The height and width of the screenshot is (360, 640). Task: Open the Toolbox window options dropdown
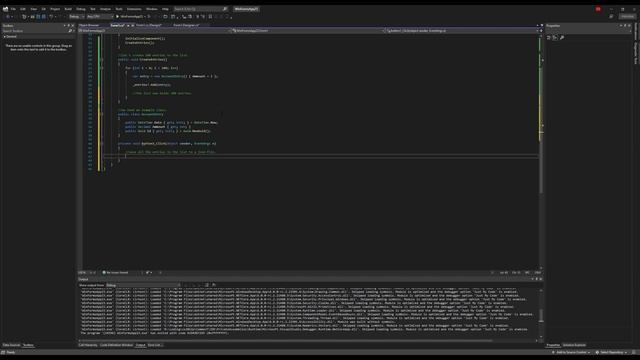coord(64,26)
